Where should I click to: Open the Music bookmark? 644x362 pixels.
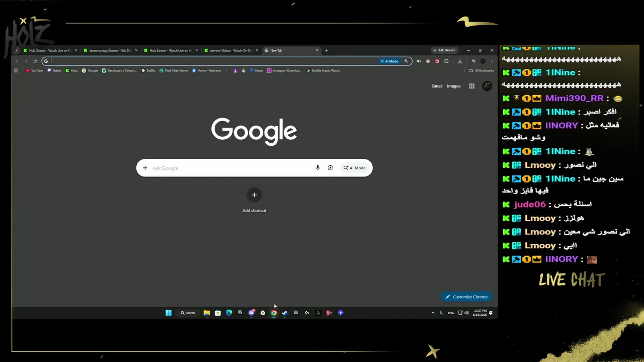coord(257,70)
